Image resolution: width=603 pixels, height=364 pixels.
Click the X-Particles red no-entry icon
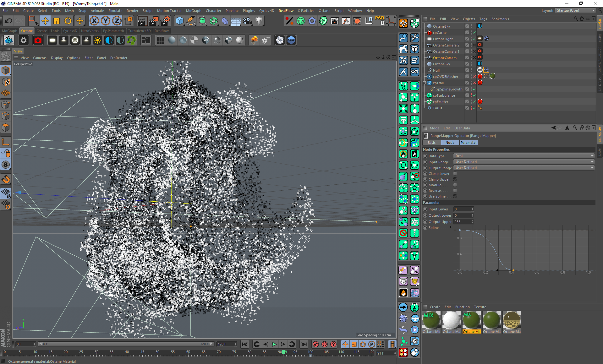click(403, 233)
